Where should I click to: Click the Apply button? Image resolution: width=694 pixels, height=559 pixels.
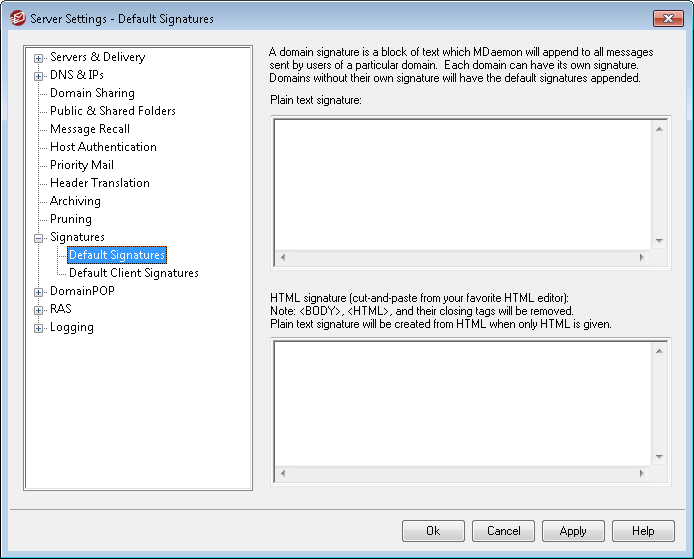pos(573,531)
